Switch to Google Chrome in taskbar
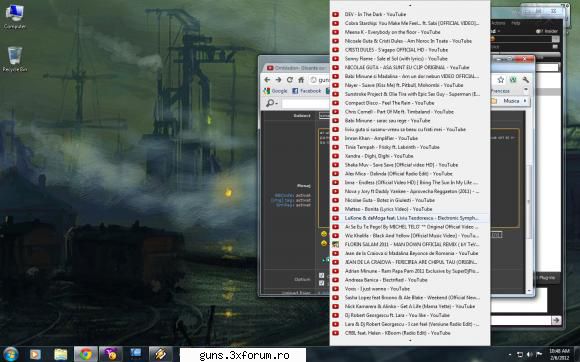580x362 pixels. click(x=85, y=355)
